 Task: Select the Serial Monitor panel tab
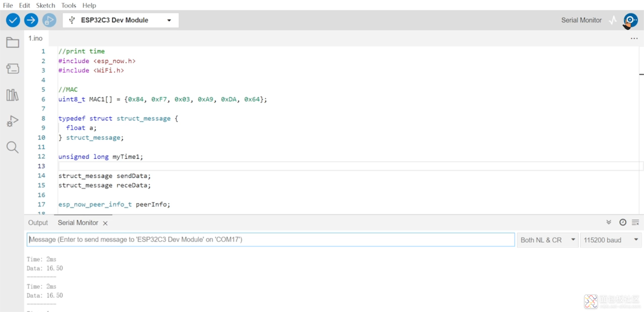tap(78, 223)
